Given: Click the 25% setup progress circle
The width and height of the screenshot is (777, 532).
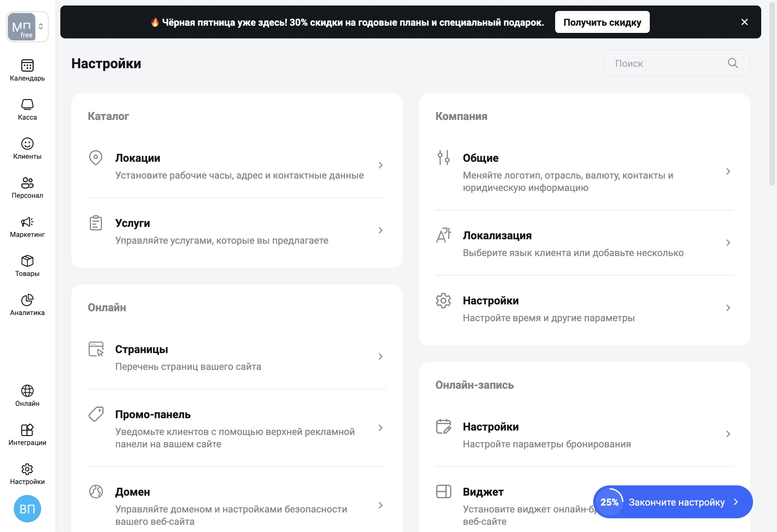Looking at the screenshot, I should (x=609, y=502).
